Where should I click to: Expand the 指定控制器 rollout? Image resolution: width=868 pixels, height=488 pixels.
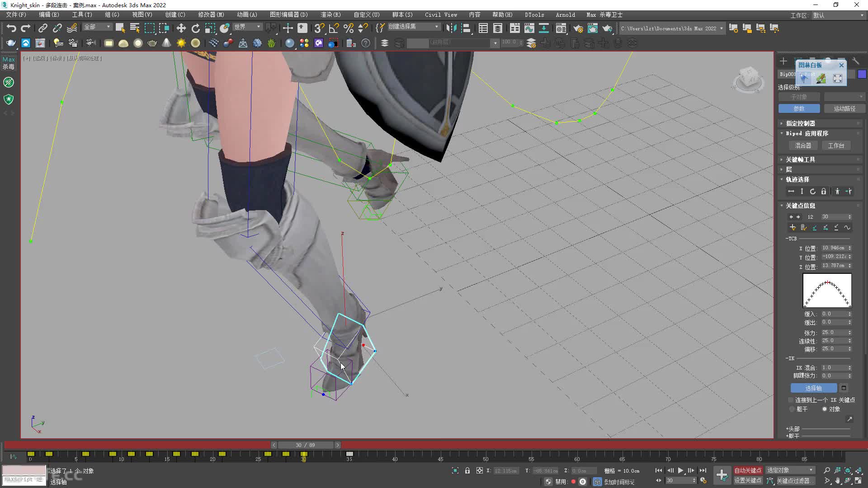point(821,123)
